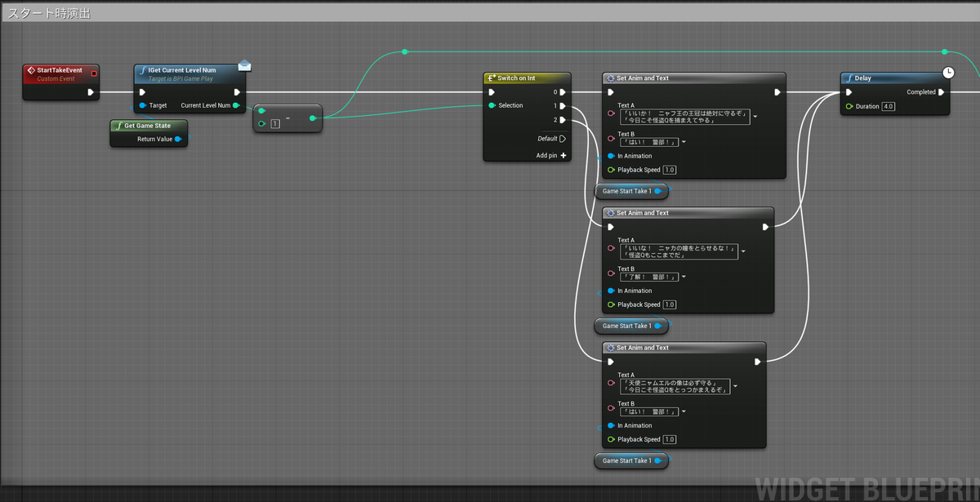Screen dimensions: 980x502
Task: Select Game Start Take 1 variable under the top Set Anim and Text node
Action: [x=632, y=191]
